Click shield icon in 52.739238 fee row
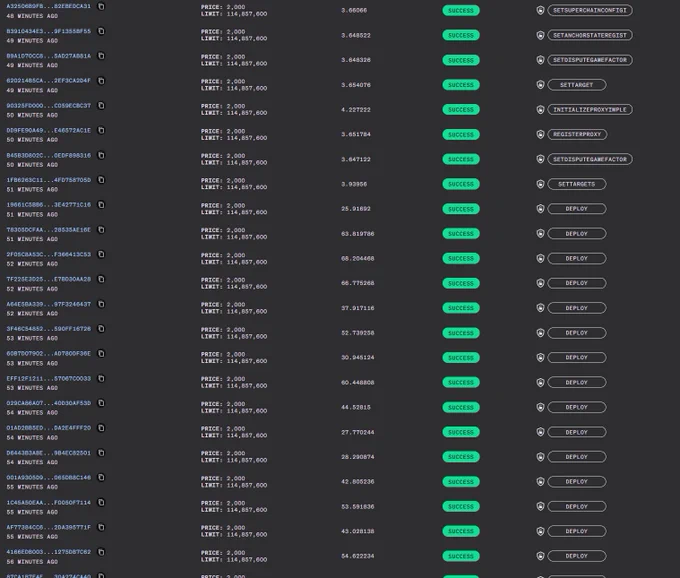The width and height of the screenshot is (680, 578). point(540,333)
